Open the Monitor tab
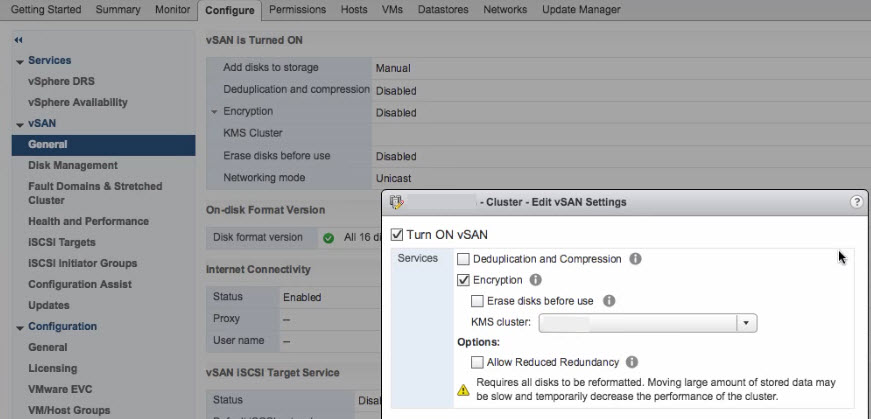The height and width of the screenshot is (419, 871). click(172, 9)
